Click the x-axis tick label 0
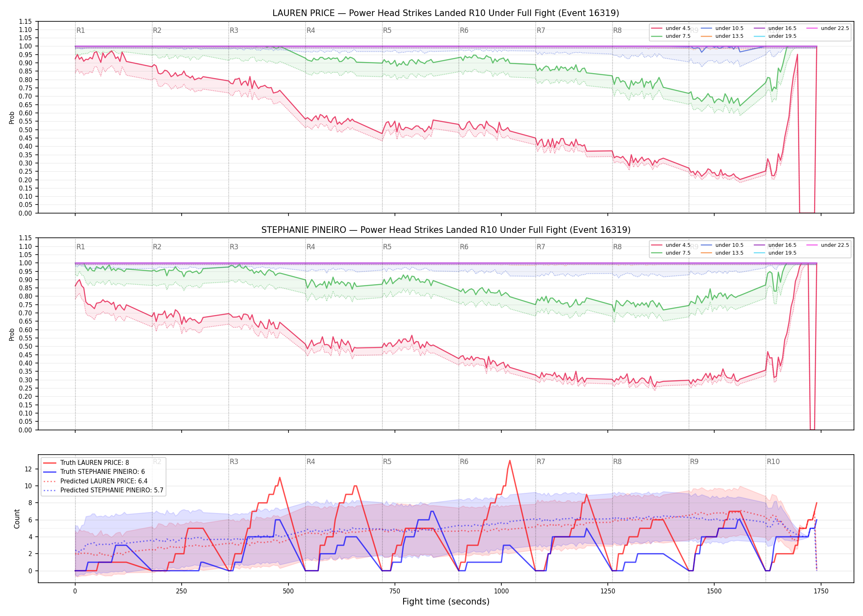This screenshot has width=863, height=616. pyautogui.click(x=75, y=591)
